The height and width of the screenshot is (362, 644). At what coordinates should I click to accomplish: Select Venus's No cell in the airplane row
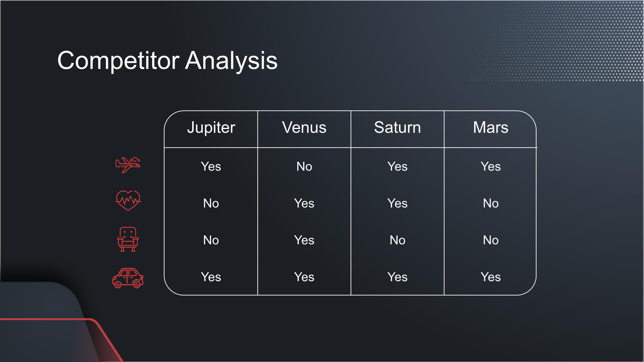pyautogui.click(x=304, y=166)
